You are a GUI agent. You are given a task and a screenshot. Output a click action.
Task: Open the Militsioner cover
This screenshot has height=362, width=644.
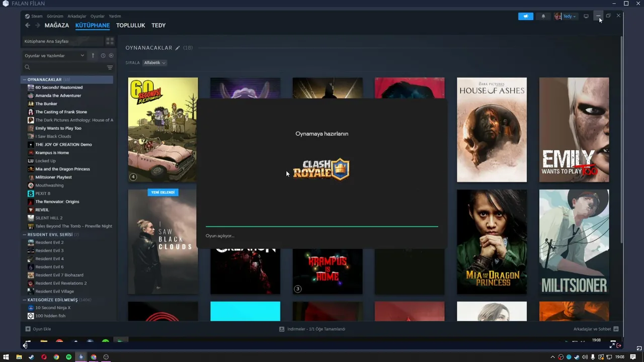point(574,242)
